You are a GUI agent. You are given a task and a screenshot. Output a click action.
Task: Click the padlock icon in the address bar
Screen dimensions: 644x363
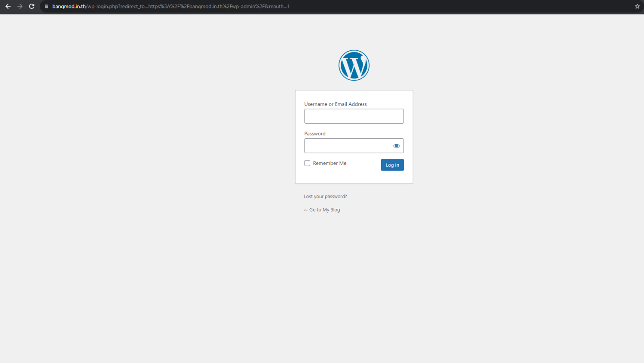tap(46, 6)
